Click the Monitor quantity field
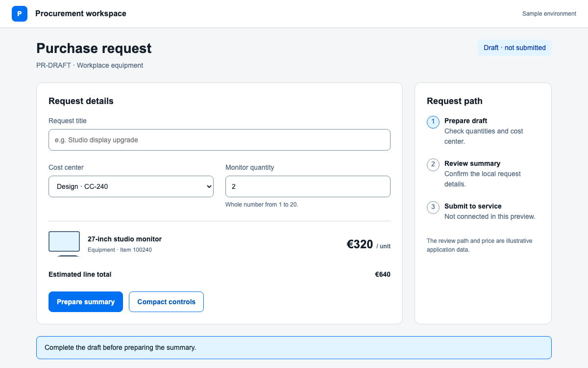Screen dimensions: 588x368 [308, 186]
